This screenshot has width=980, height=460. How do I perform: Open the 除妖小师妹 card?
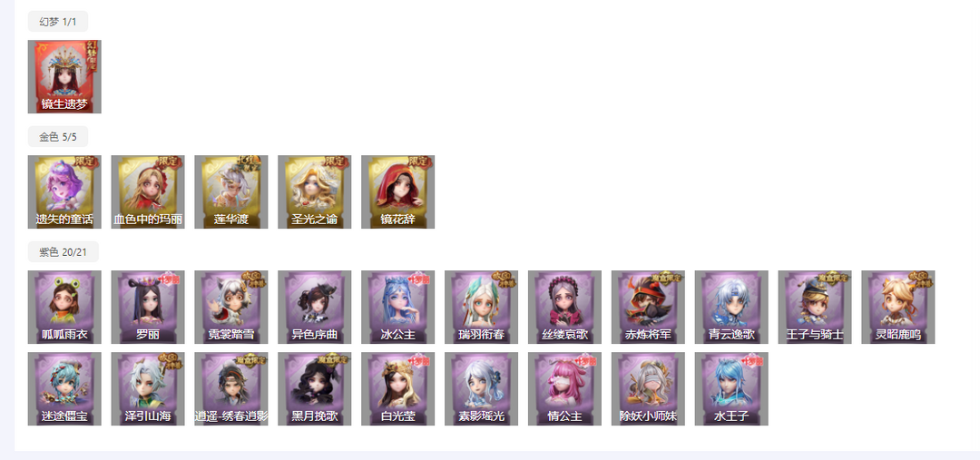pos(648,388)
